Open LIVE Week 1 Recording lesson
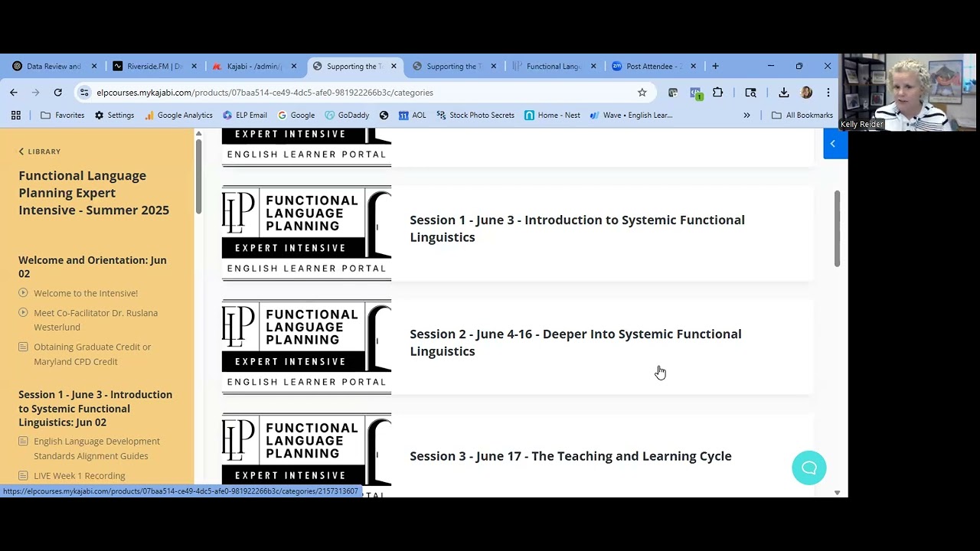 [x=80, y=476]
